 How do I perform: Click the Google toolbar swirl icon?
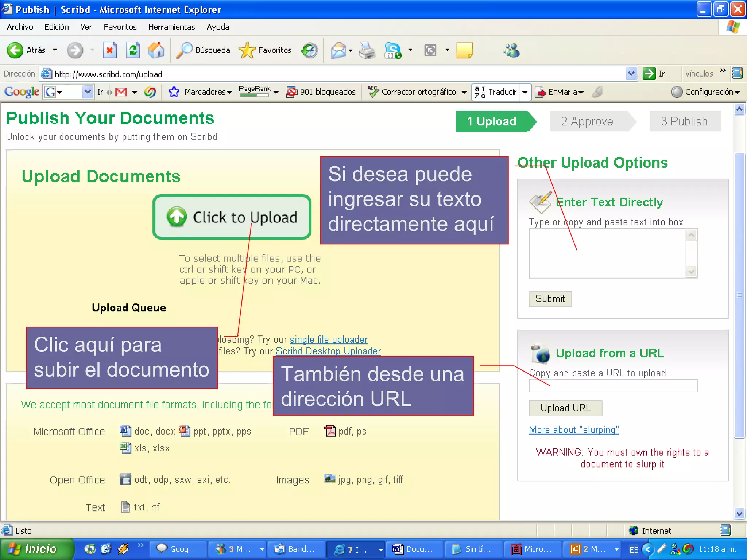click(150, 92)
